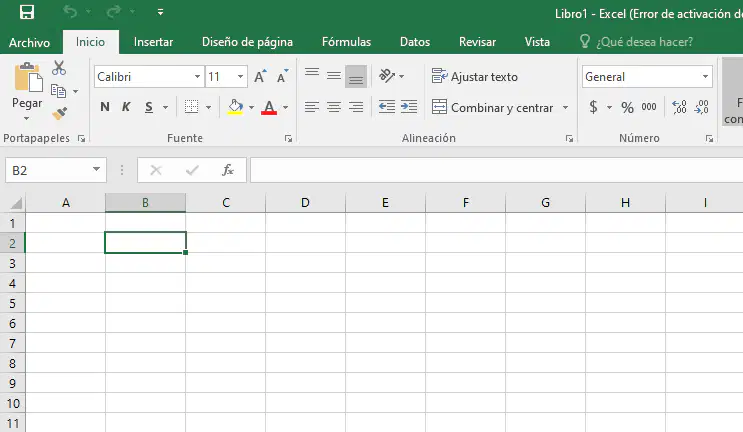Align cell text right
This screenshot has height=432, width=743.
pyautogui.click(x=356, y=108)
